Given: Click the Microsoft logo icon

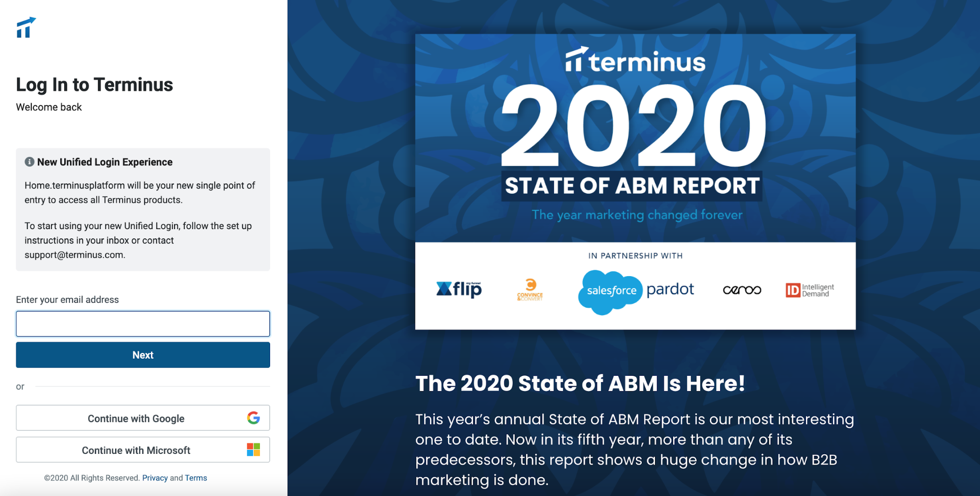Looking at the screenshot, I should (253, 450).
